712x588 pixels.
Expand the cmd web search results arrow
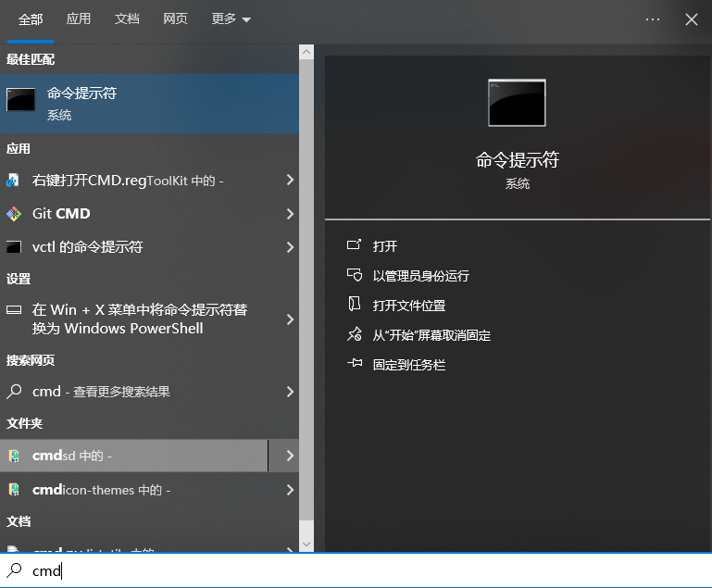click(290, 392)
